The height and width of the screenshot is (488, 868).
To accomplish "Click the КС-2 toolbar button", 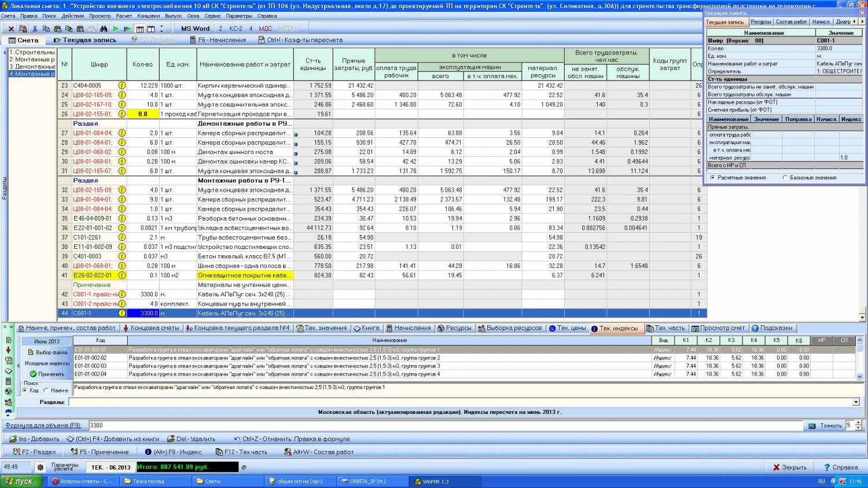I will tap(236, 28).
